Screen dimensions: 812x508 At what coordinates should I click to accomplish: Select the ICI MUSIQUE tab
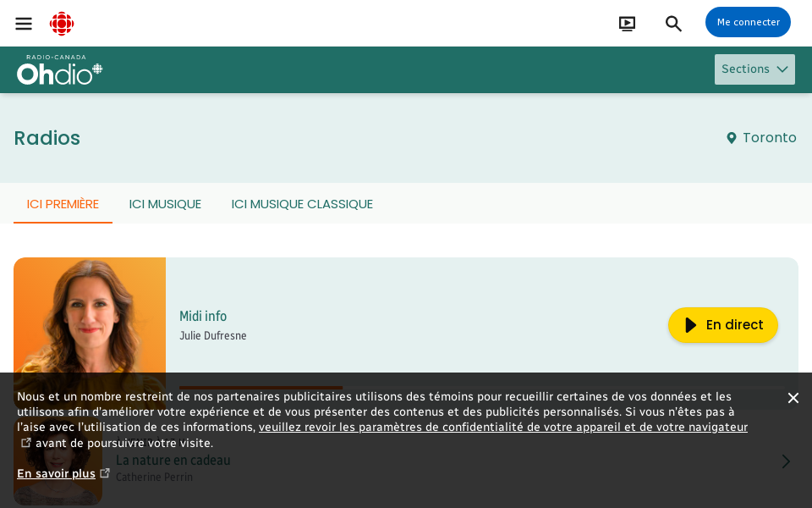[165, 204]
